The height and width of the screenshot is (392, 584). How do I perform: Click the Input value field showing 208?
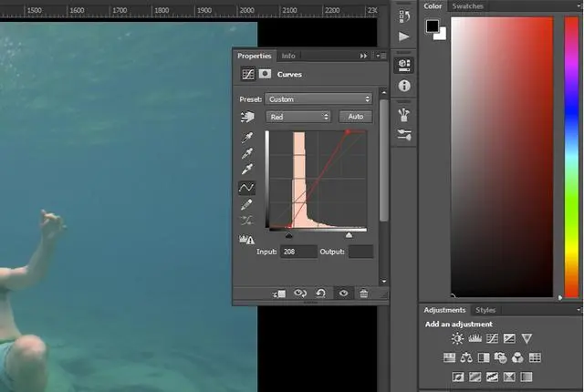[298, 252]
